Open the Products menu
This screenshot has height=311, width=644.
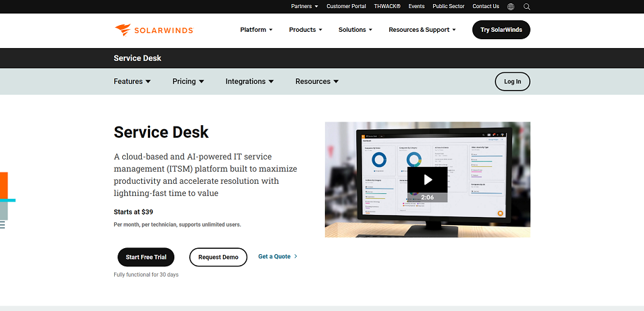click(x=305, y=30)
